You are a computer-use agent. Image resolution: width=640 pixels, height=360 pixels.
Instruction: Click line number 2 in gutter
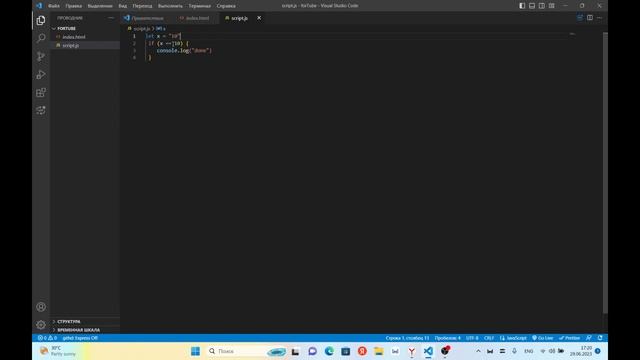[134, 43]
